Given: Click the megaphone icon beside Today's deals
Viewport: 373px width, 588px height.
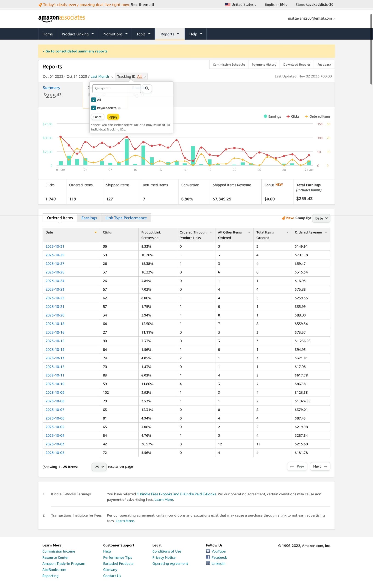Looking at the screenshot, I should pyautogui.click(x=40, y=5).
